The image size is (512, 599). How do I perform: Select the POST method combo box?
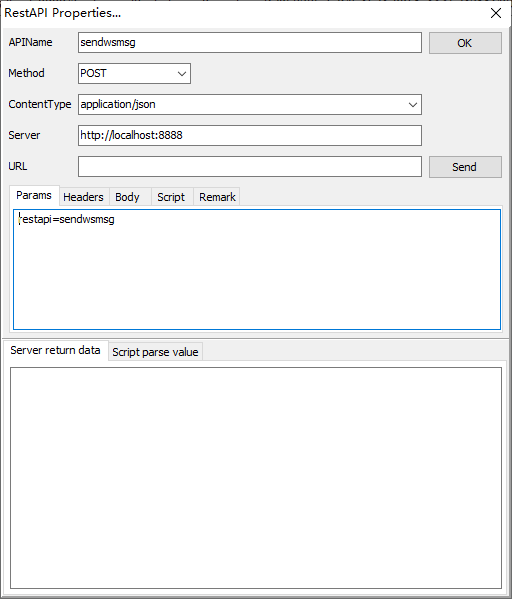(x=134, y=73)
